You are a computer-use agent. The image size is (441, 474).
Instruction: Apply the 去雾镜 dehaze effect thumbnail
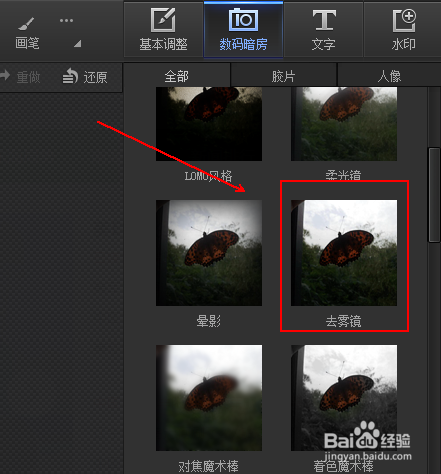[344, 253]
